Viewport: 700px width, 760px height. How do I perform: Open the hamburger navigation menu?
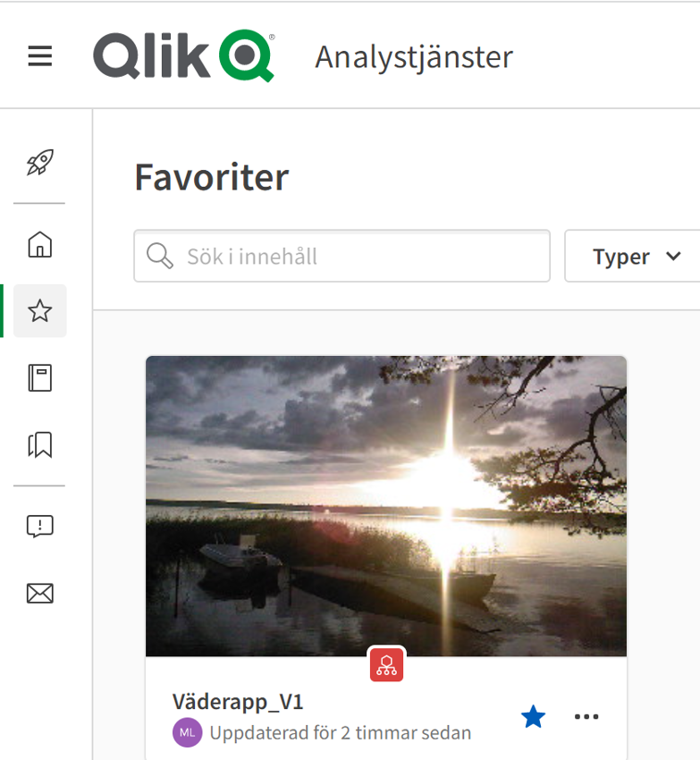[39, 55]
